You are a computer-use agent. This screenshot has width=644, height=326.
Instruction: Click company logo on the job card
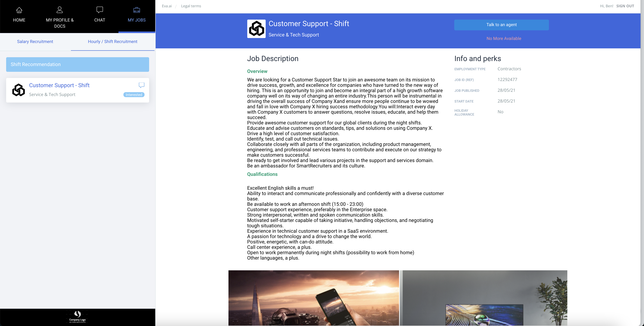tap(19, 90)
